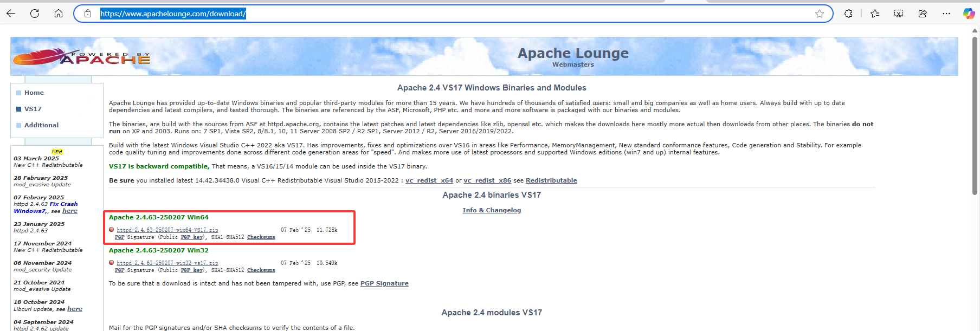
Task: Click the Apache Lounge header title
Action: [573, 53]
